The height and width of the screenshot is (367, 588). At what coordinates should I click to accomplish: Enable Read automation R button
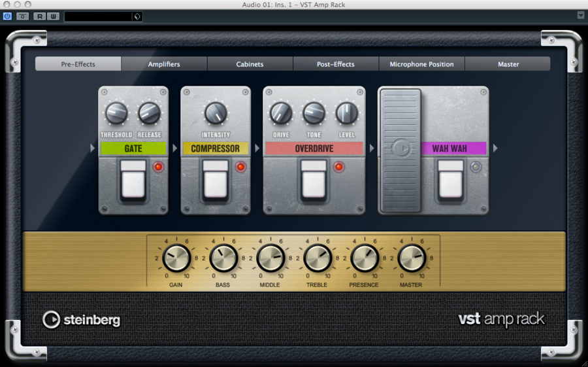(x=40, y=16)
